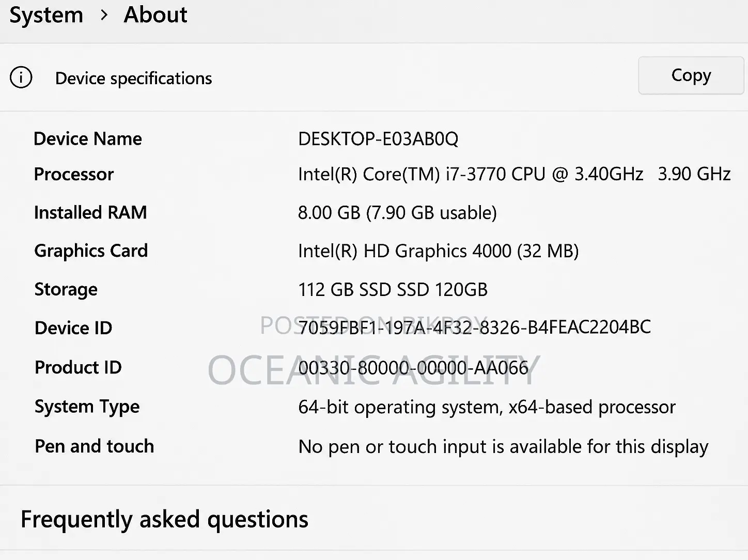Click the Product ID label

click(78, 367)
